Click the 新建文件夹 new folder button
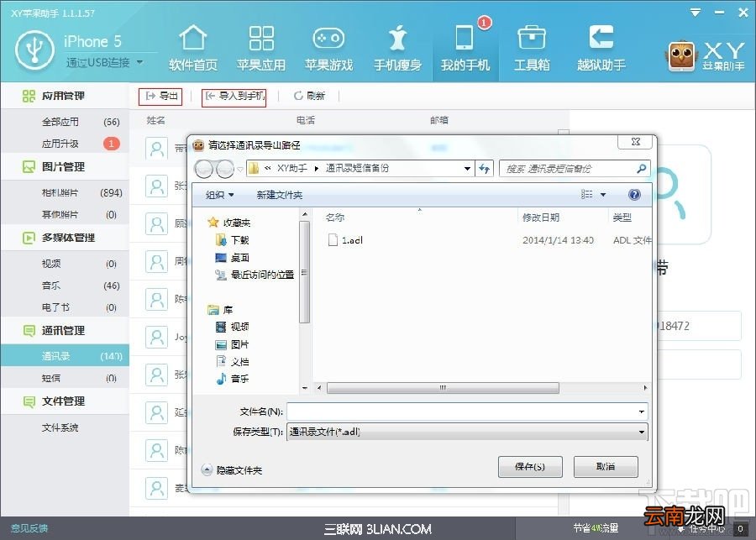Screen dimensions: 756x540 point(279,195)
